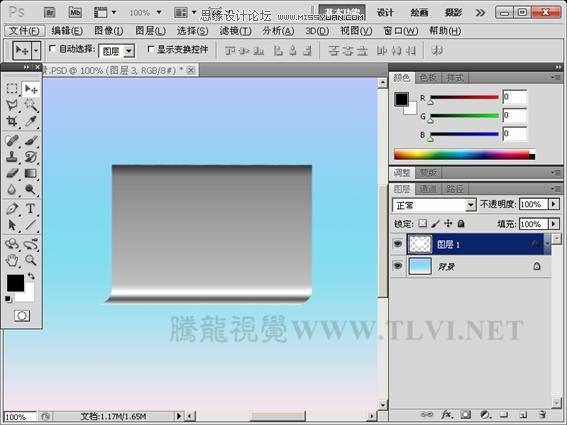Toggle lock image pixels brush icon

pyautogui.click(x=435, y=224)
